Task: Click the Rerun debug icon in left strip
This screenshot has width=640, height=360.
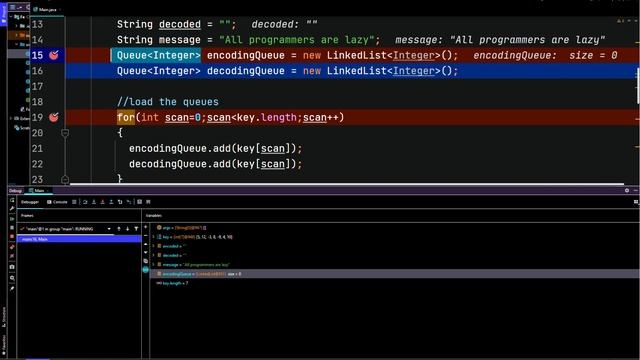Action: (12, 200)
